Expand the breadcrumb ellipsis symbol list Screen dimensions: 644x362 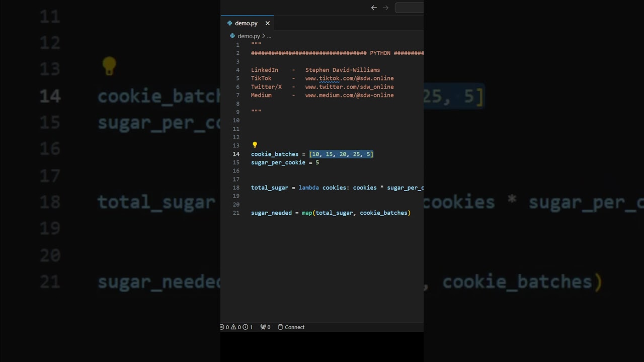coord(269,36)
